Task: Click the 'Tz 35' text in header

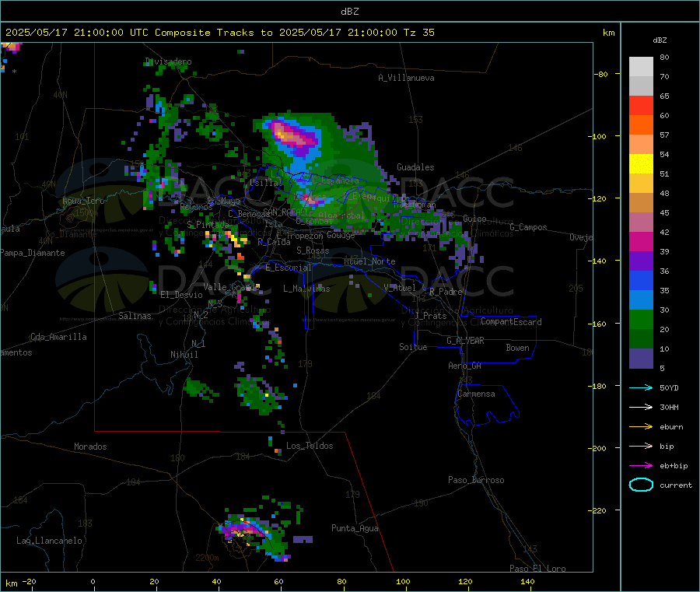Action: click(x=418, y=33)
